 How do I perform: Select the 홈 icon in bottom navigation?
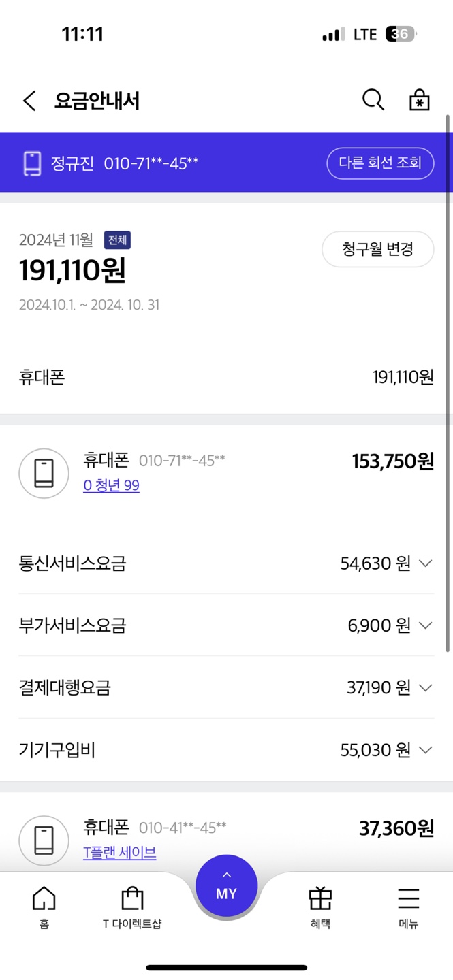[x=44, y=905]
